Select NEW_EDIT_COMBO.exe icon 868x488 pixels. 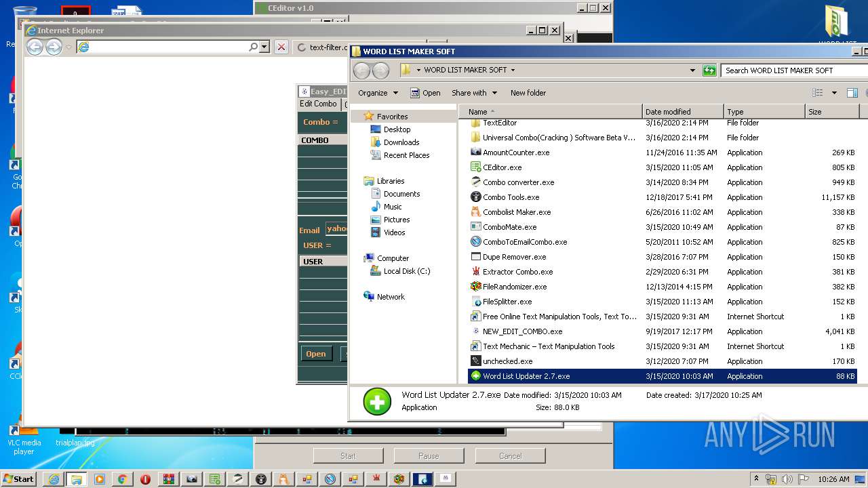(x=475, y=331)
